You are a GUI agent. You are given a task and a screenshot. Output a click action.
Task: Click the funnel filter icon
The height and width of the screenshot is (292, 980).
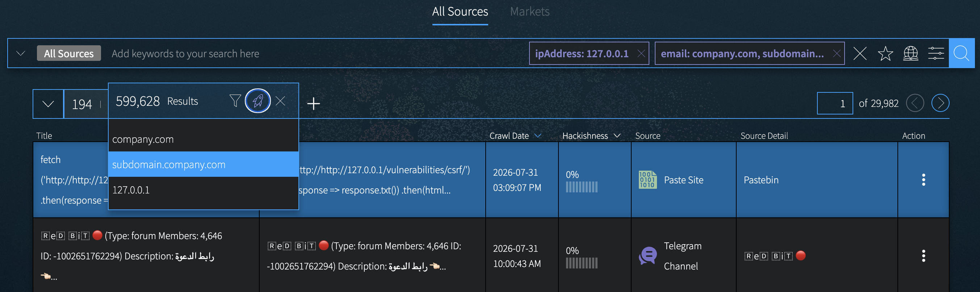point(235,101)
